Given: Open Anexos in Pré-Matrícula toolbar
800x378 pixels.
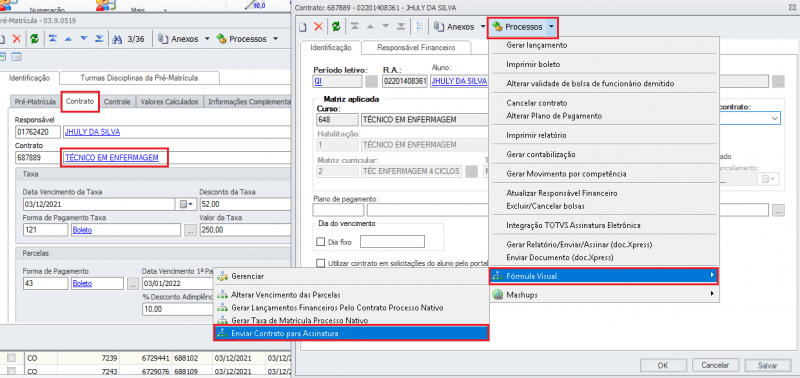Looking at the screenshot, I should click(179, 39).
